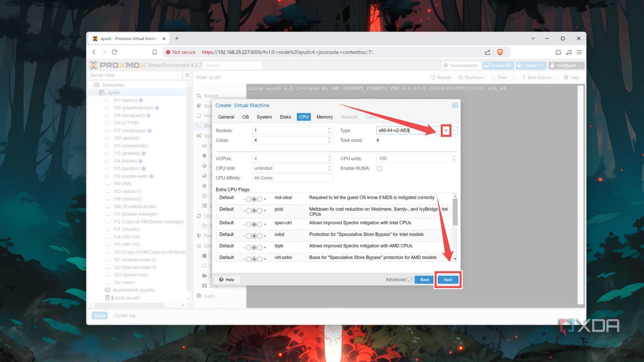Click the Create VM button
The width and height of the screenshot is (644, 362).
tap(498, 66)
